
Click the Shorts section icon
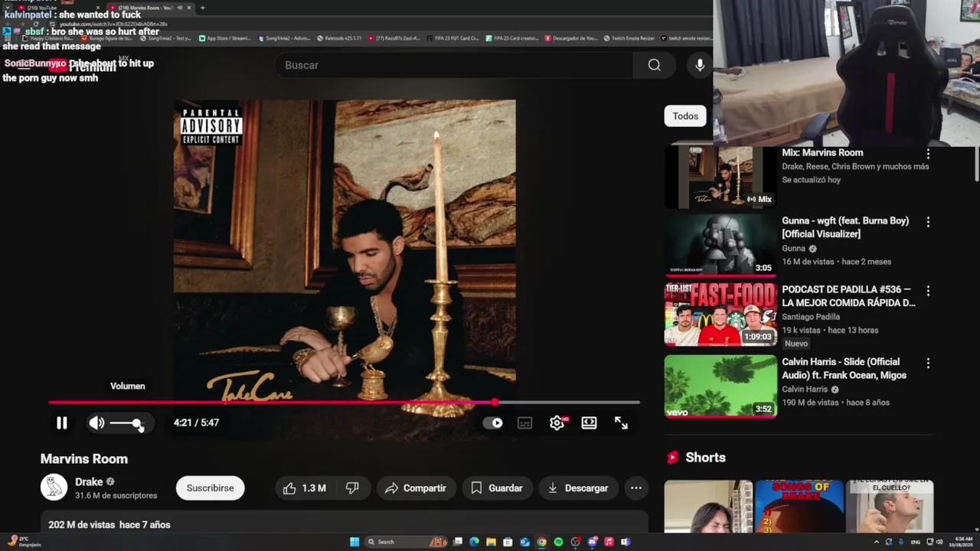click(672, 458)
